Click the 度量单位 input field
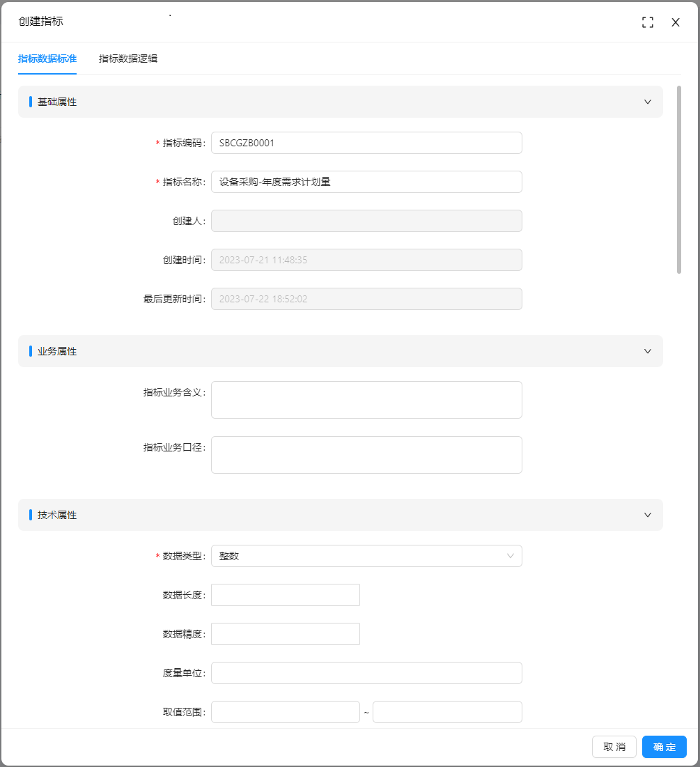The image size is (700, 767). coord(366,673)
